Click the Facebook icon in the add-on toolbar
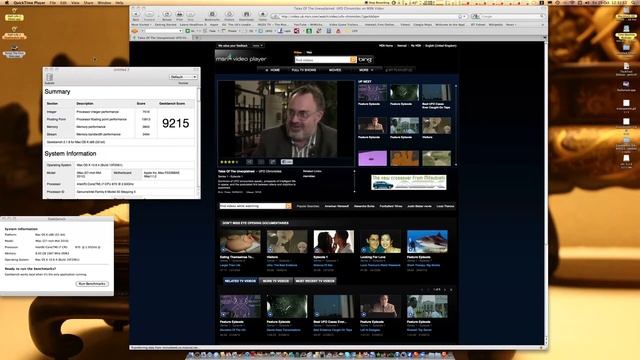The width and height of the screenshot is (640, 360). point(280,31)
